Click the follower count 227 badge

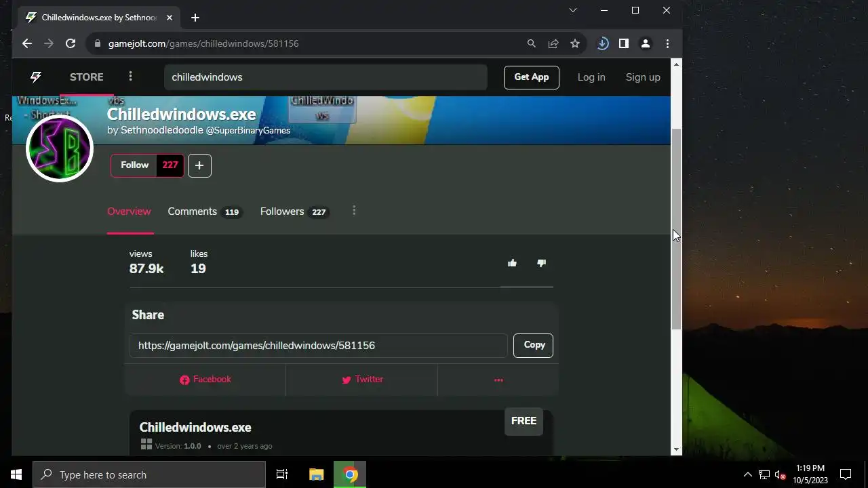[170, 165]
